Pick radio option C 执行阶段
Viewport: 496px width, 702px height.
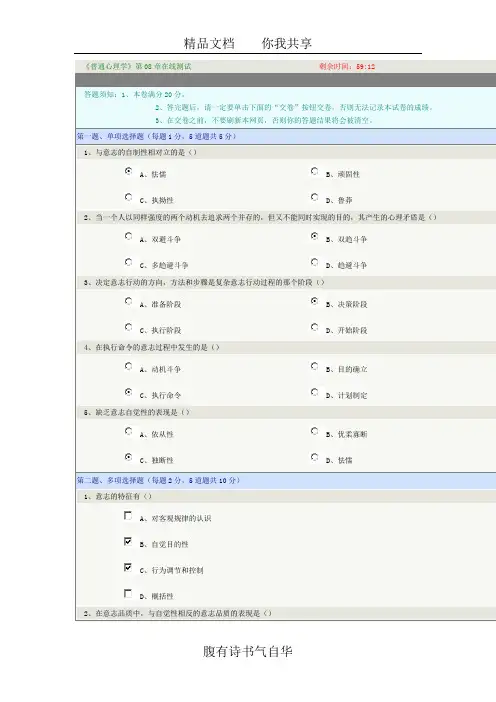click(128, 327)
